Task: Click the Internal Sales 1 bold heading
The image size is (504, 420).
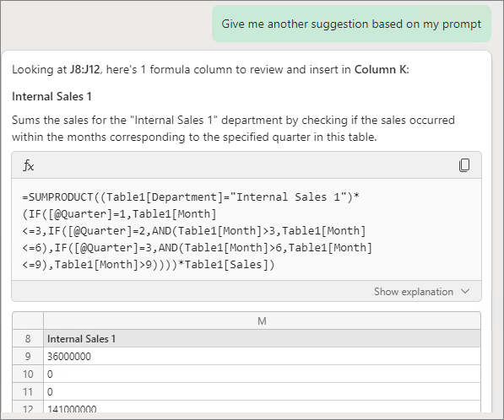Action: coord(51,96)
